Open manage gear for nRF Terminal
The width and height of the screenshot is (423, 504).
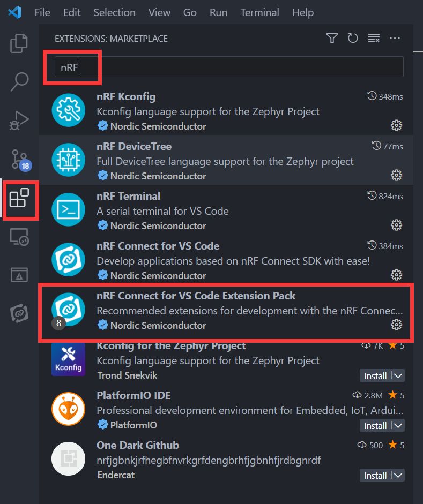396,225
